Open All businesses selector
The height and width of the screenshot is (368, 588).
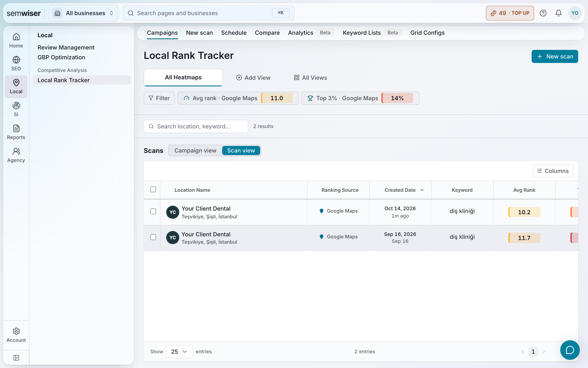(83, 13)
